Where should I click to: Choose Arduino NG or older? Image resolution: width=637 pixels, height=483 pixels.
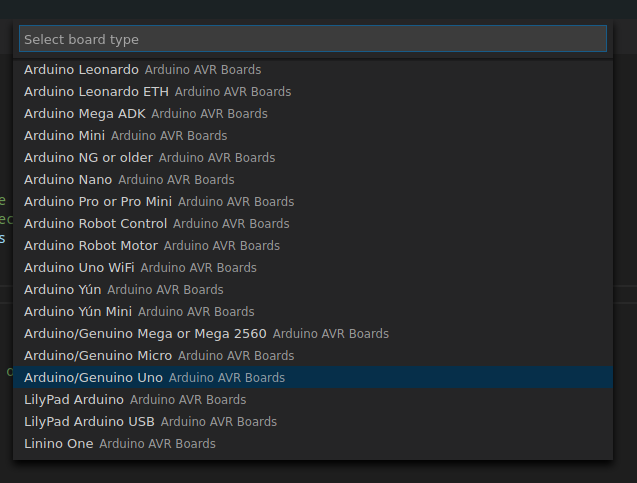click(x=313, y=157)
